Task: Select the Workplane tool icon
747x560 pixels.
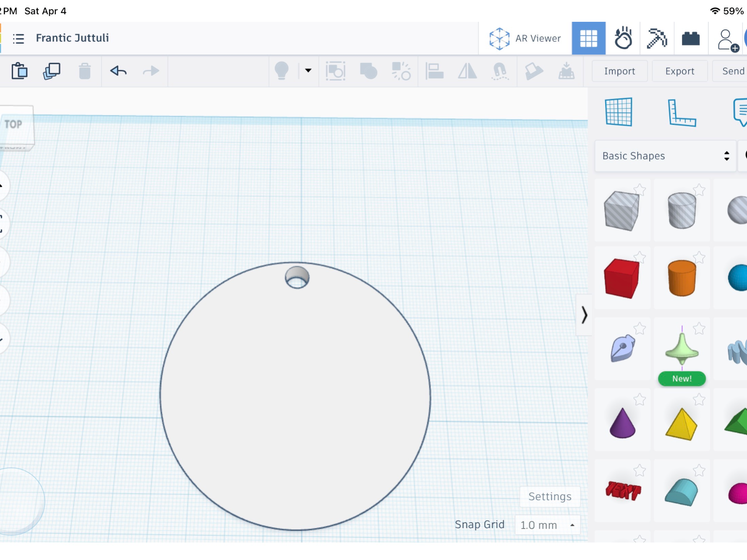Action: click(x=619, y=112)
